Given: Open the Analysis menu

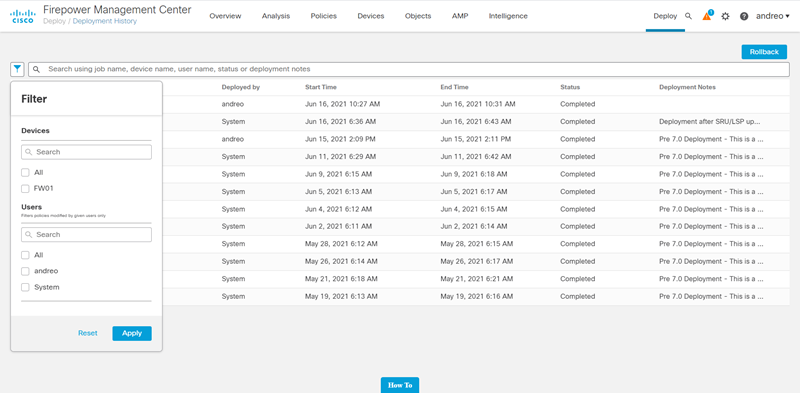Looking at the screenshot, I should pyautogui.click(x=276, y=16).
